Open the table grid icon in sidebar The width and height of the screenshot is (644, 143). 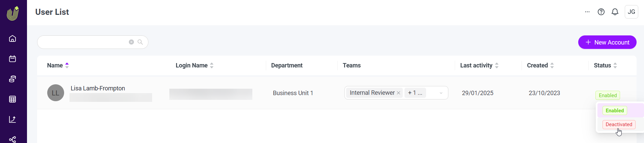(12, 99)
